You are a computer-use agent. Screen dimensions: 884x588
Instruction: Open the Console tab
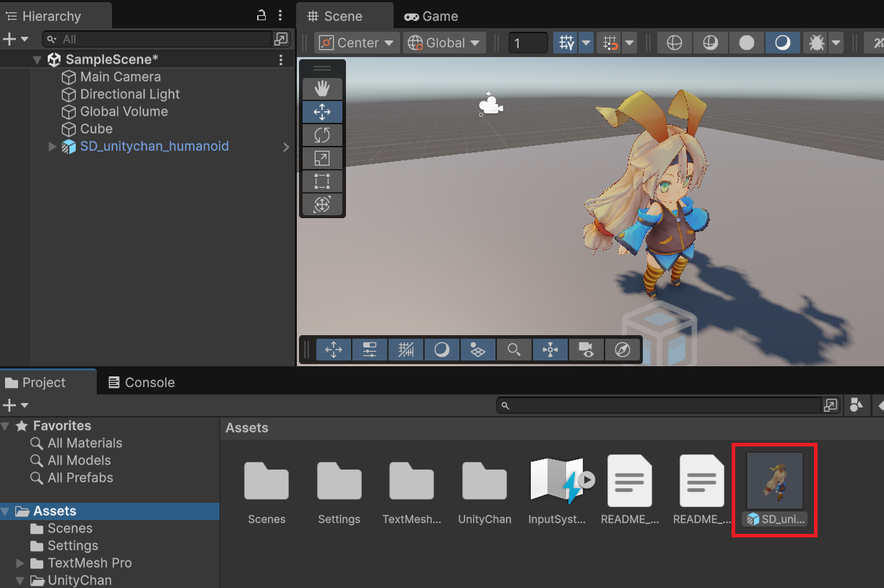pyautogui.click(x=142, y=383)
